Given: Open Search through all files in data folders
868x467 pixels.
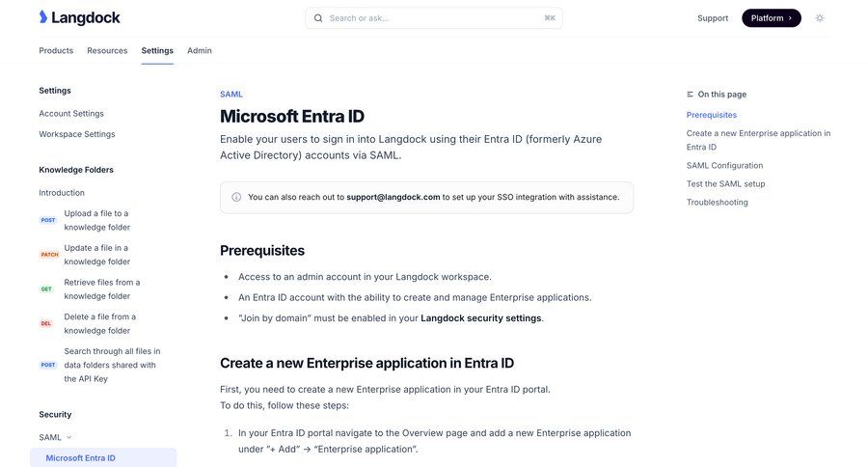Looking at the screenshot, I should tap(113, 365).
